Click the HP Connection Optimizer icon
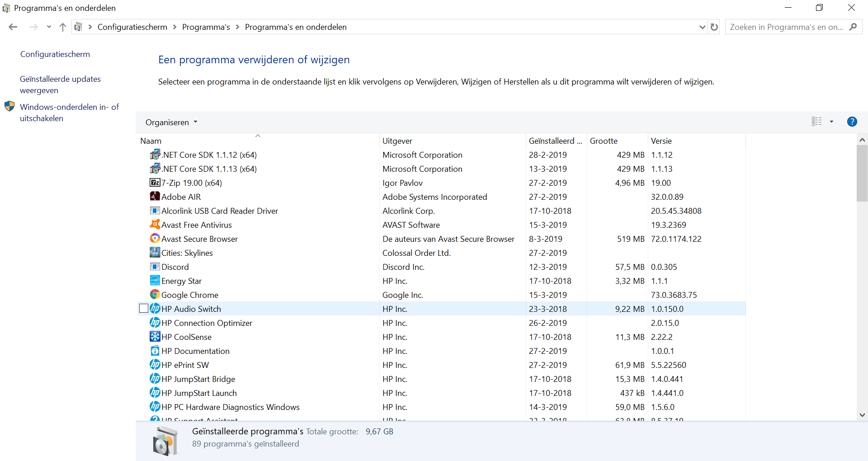 (155, 323)
